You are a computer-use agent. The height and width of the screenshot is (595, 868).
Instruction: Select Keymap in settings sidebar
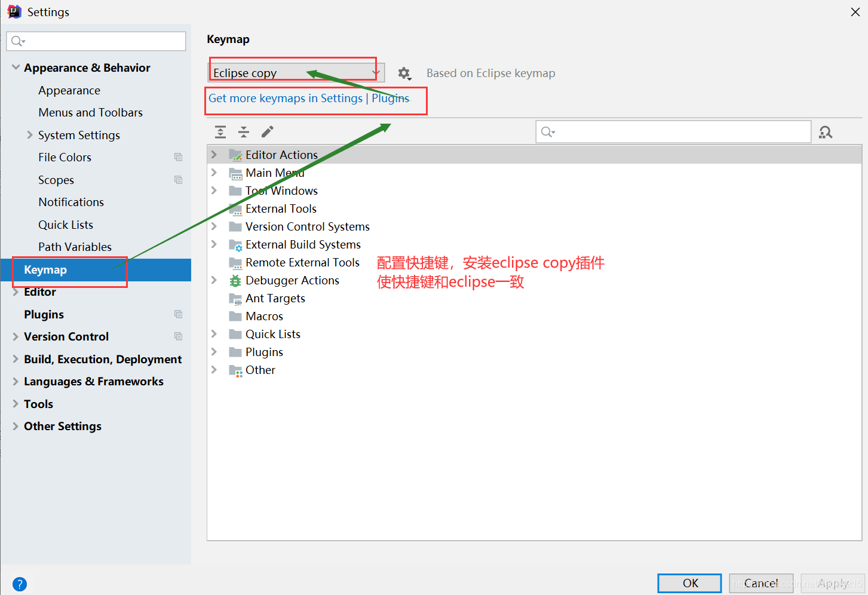pos(96,269)
